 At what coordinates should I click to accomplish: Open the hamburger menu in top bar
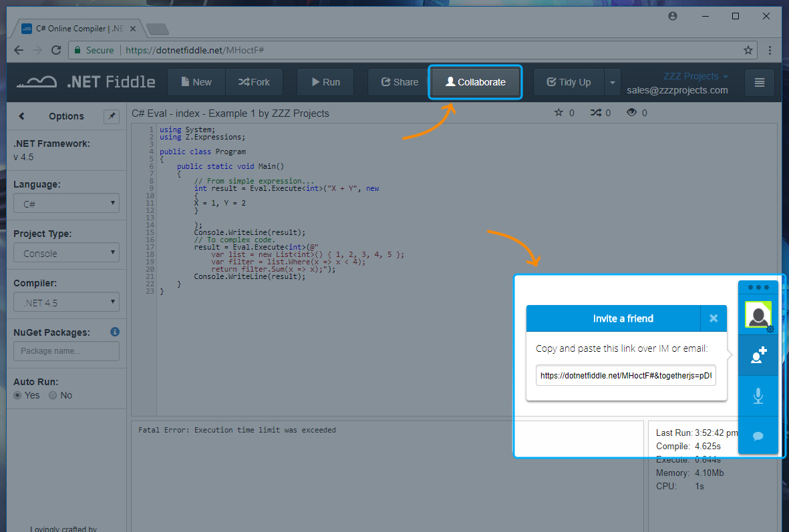(x=759, y=82)
